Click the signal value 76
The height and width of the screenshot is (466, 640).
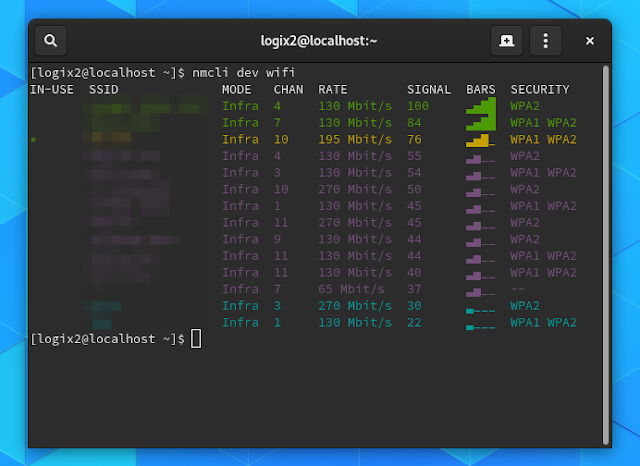pos(414,140)
